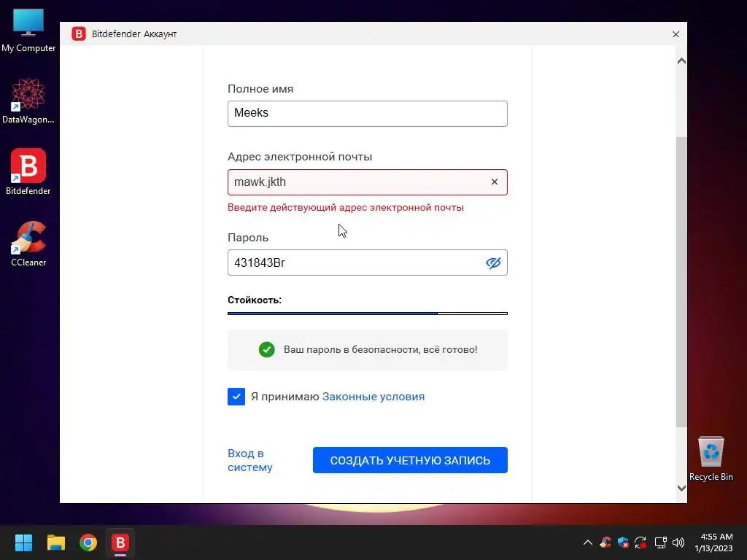Launch Bitdefender from the desktop shortcut
The width and height of the screenshot is (747, 560).
tap(28, 172)
